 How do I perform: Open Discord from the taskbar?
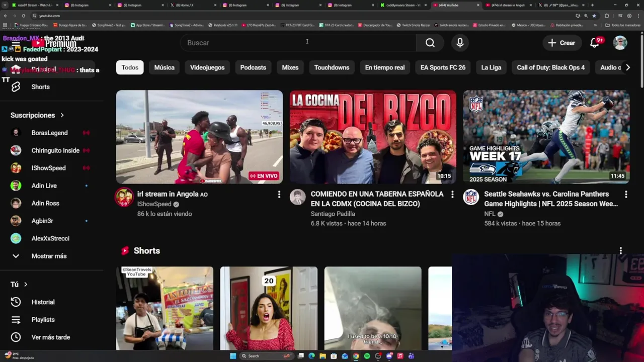click(x=389, y=356)
